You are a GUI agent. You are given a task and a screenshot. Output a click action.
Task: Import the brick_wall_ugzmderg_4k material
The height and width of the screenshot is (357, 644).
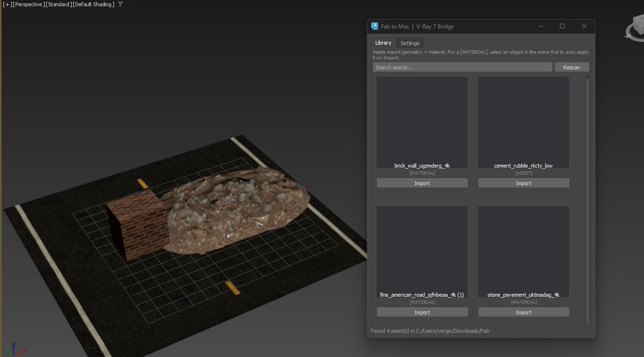[422, 183]
